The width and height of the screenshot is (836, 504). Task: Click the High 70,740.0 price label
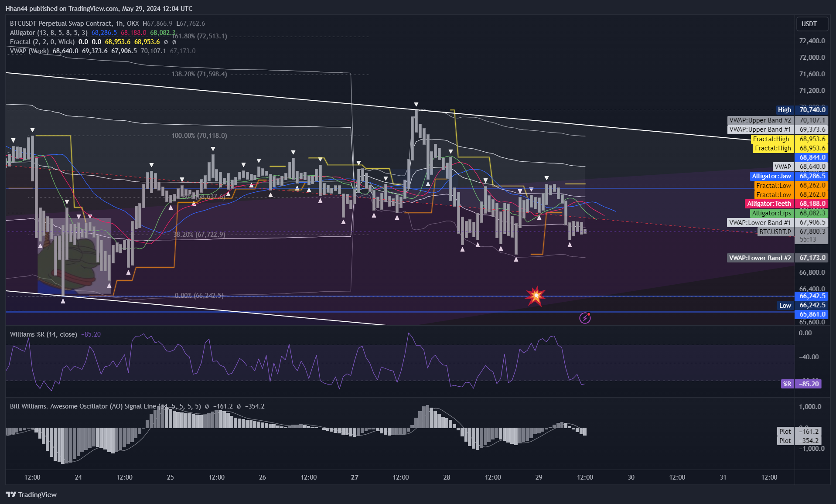click(802, 110)
